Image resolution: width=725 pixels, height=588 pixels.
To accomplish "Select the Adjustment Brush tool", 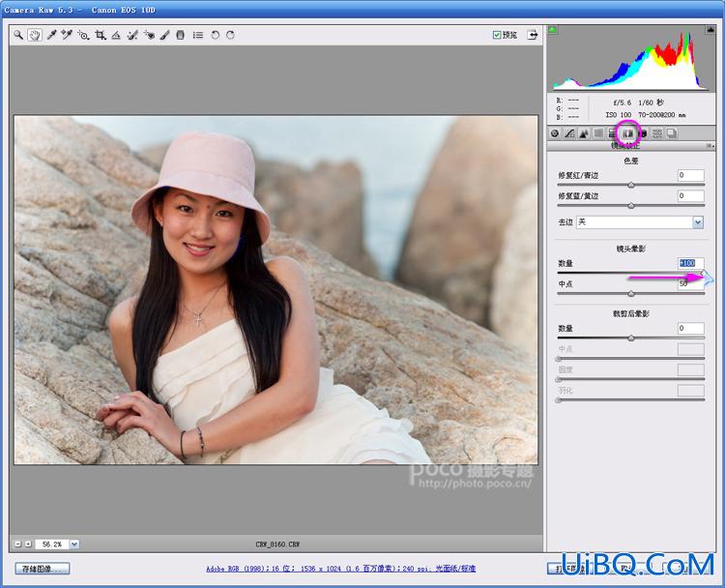I will pos(165,35).
